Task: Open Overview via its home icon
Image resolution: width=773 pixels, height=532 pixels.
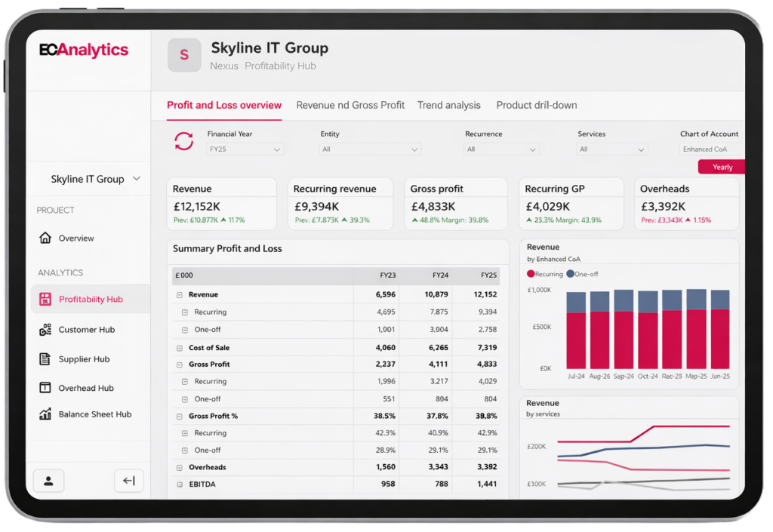Action: tap(45, 238)
